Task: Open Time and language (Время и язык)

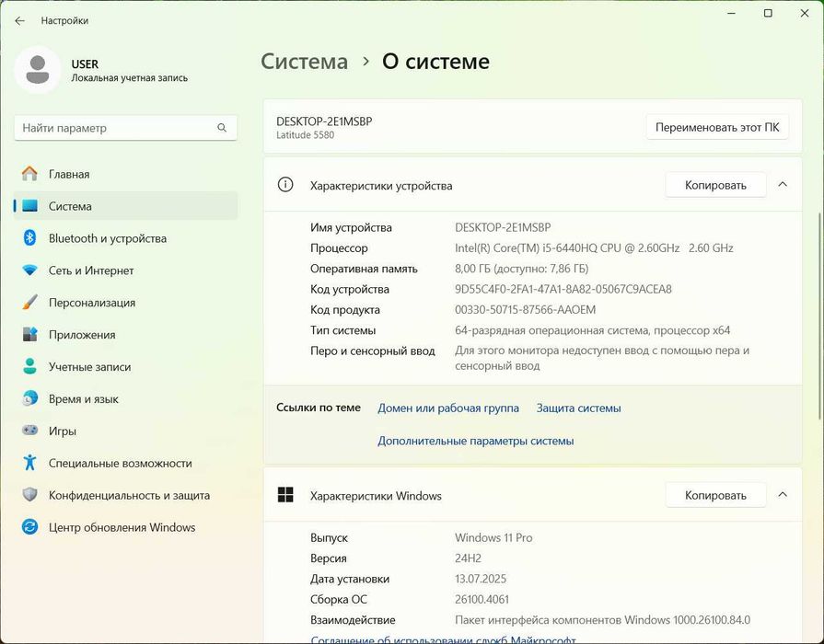Action: click(x=84, y=399)
